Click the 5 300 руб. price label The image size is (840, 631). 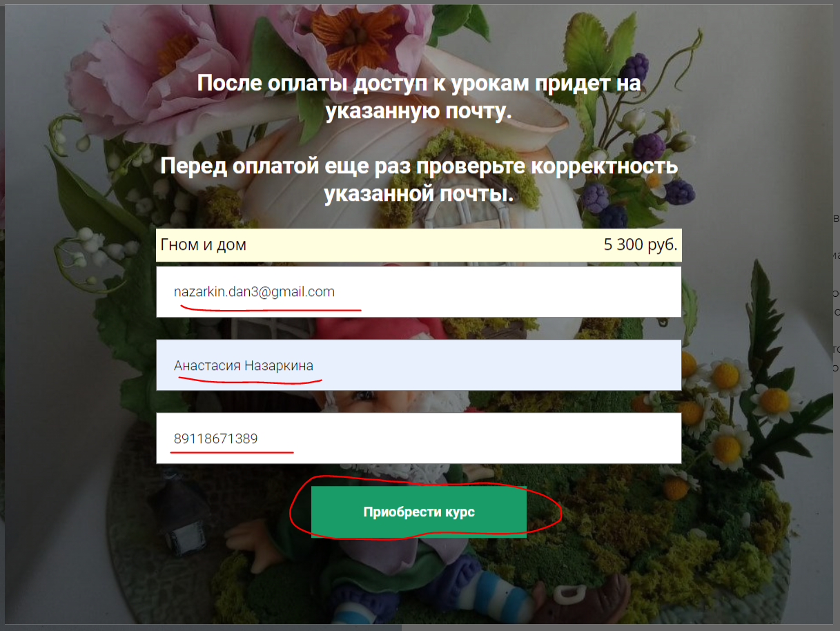[x=641, y=244]
